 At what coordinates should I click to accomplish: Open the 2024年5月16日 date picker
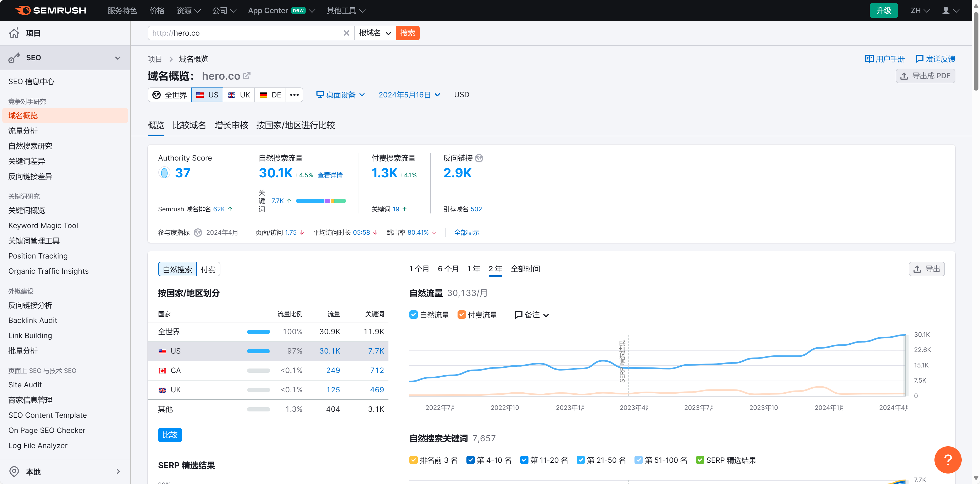click(x=409, y=95)
